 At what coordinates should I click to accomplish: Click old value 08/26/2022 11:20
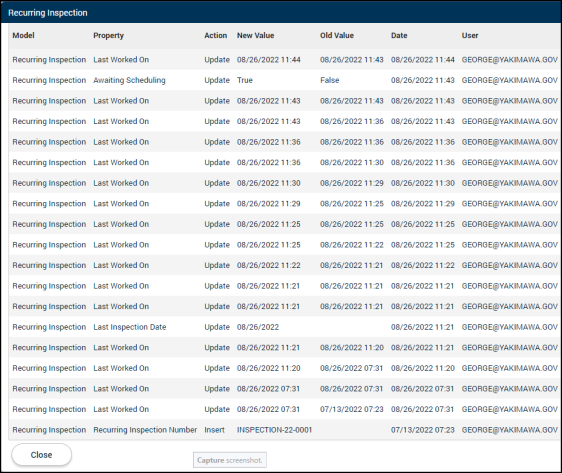pyautogui.click(x=352, y=348)
